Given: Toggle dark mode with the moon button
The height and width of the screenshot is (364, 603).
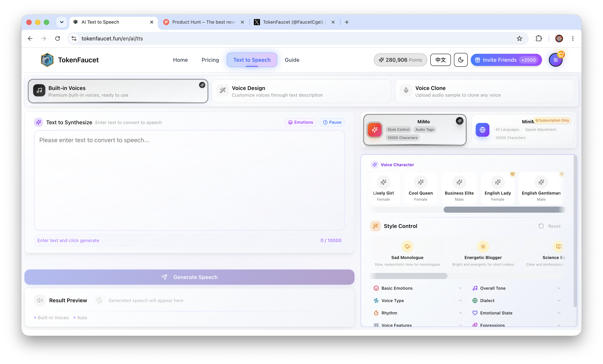Looking at the screenshot, I should pos(461,60).
